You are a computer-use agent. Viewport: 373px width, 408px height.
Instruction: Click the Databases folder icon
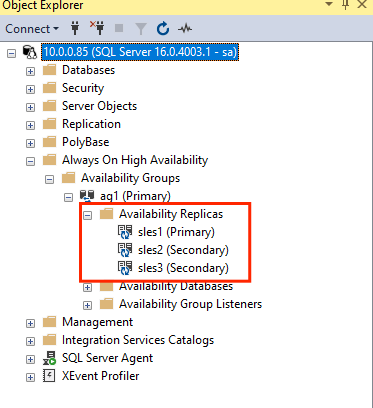50,70
